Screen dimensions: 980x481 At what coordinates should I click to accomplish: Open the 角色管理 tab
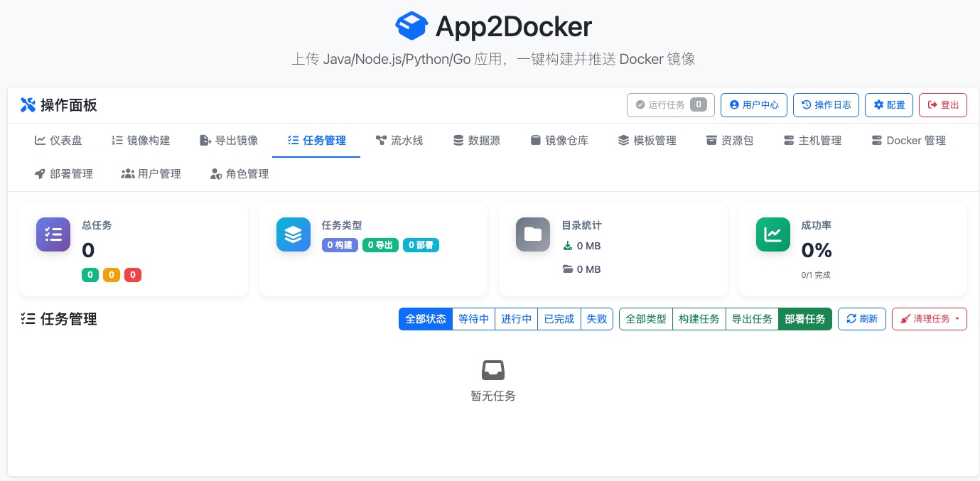(x=239, y=174)
